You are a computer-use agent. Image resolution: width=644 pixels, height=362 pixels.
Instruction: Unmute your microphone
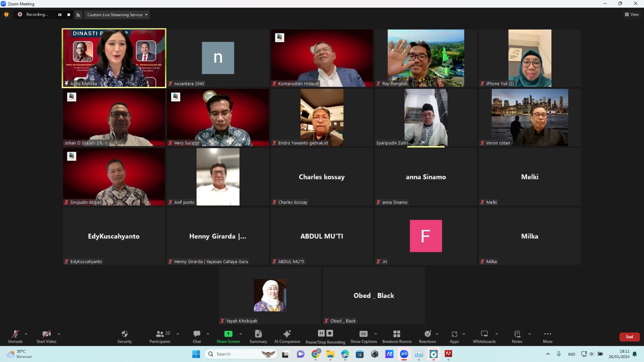15,336
